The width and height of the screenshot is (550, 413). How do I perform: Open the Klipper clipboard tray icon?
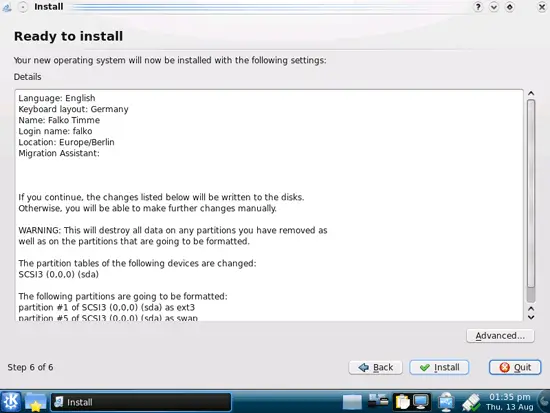402,402
